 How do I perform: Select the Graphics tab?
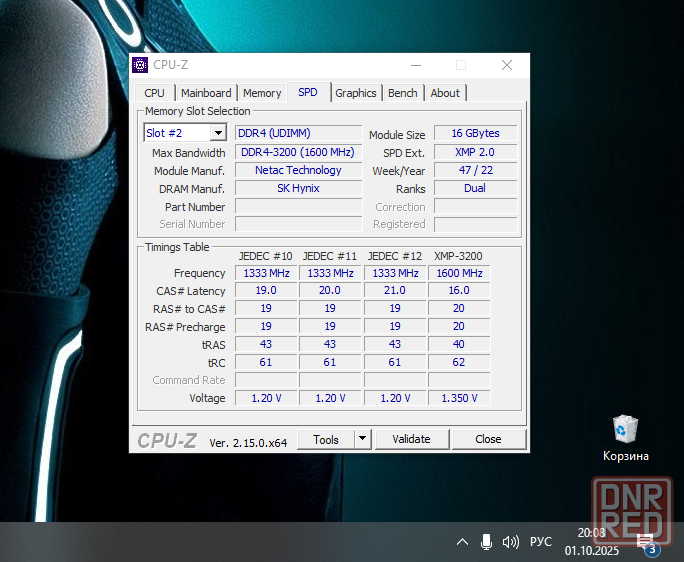356,93
